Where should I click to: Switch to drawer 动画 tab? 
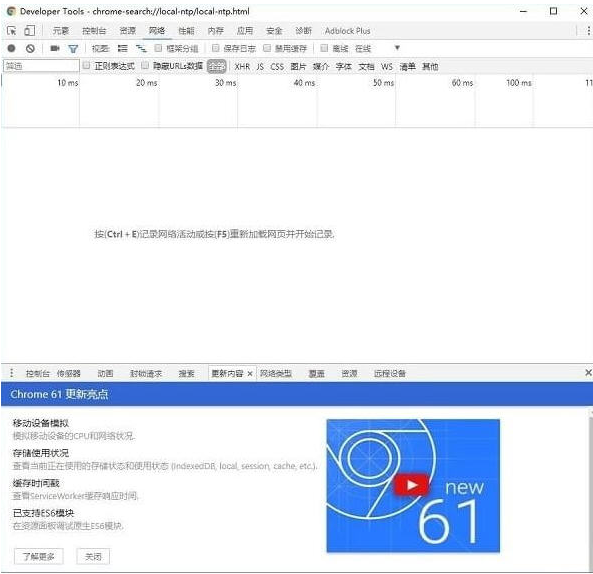pyautogui.click(x=105, y=374)
